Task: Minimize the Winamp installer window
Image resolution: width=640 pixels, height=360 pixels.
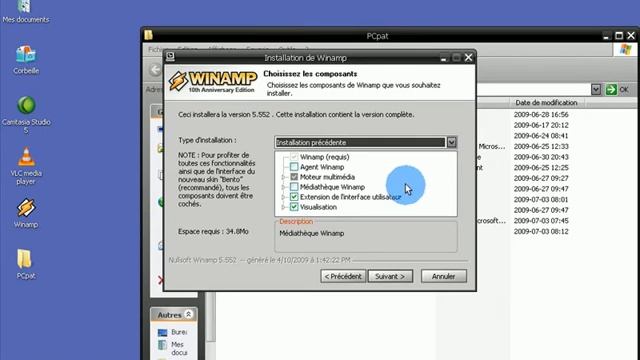Action: [x=443, y=58]
